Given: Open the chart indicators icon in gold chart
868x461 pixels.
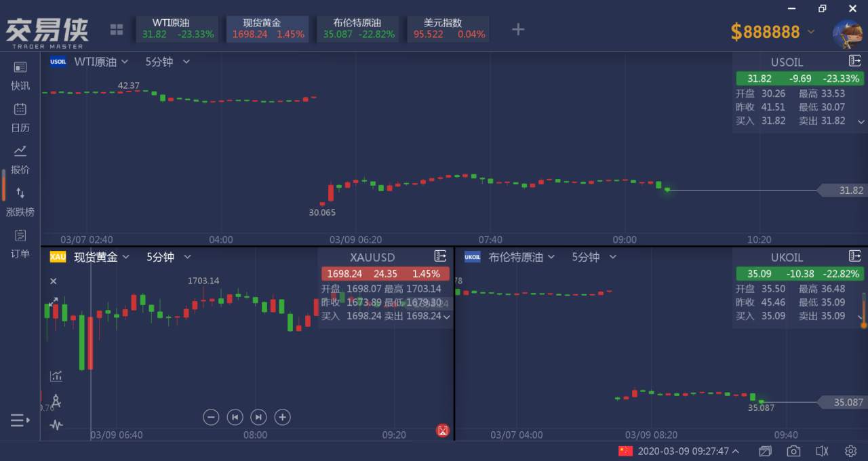Looking at the screenshot, I should pyautogui.click(x=56, y=376).
